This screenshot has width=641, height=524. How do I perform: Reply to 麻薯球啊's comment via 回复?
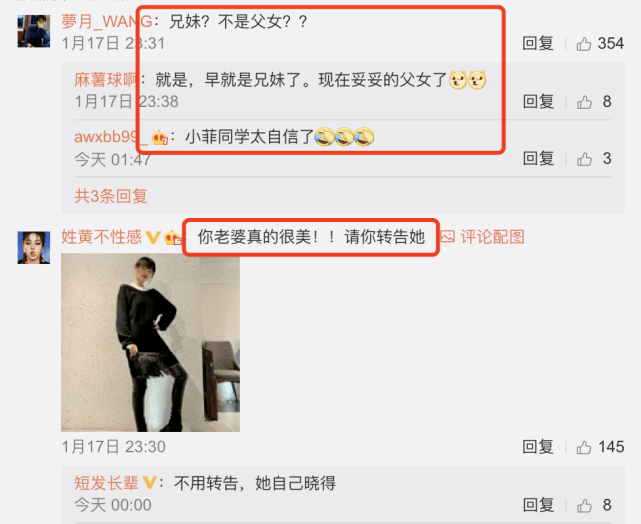click(538, 101)
